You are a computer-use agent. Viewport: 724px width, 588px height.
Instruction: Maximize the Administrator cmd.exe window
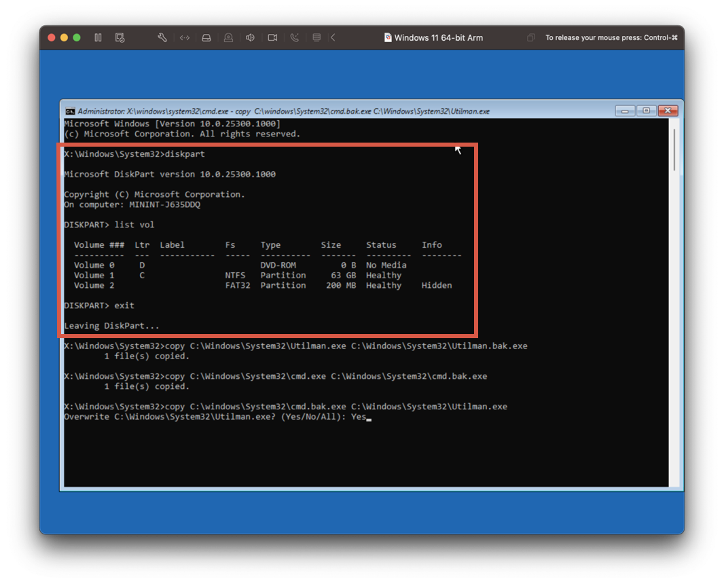pos(647,111)
